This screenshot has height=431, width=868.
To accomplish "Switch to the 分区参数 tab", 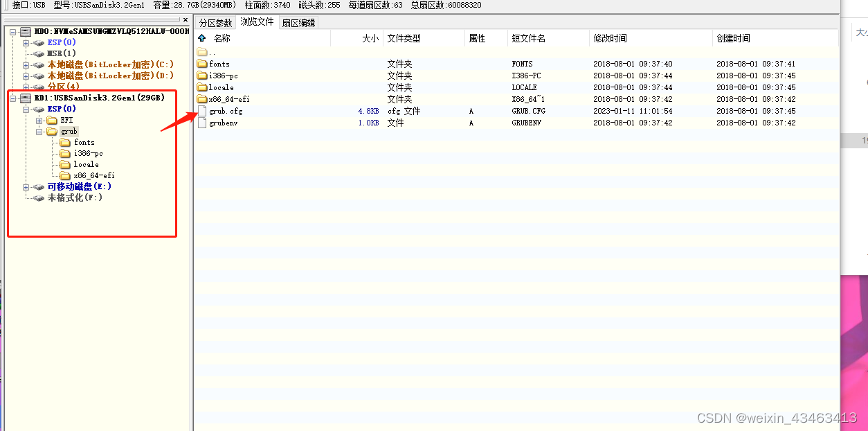I will (x=215, y=21).
